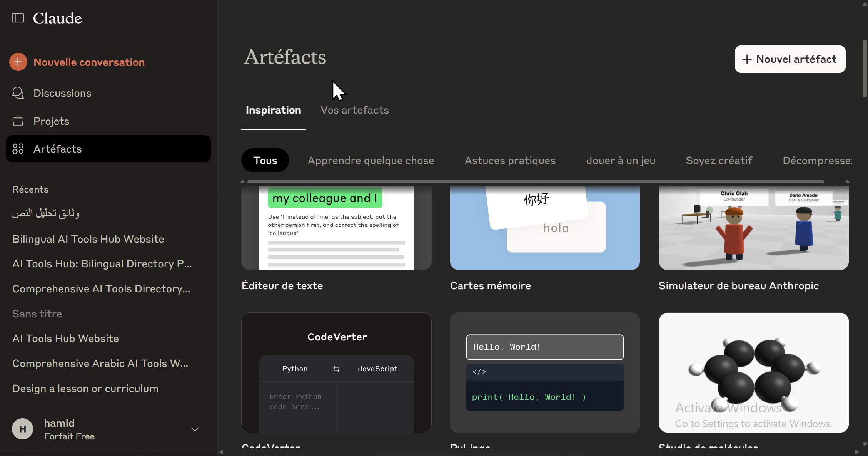Image resolution: width=868 pixels, height=456 pixels.
Task: Click the Nouvel artéfact button
Action: tap(790, 59)
